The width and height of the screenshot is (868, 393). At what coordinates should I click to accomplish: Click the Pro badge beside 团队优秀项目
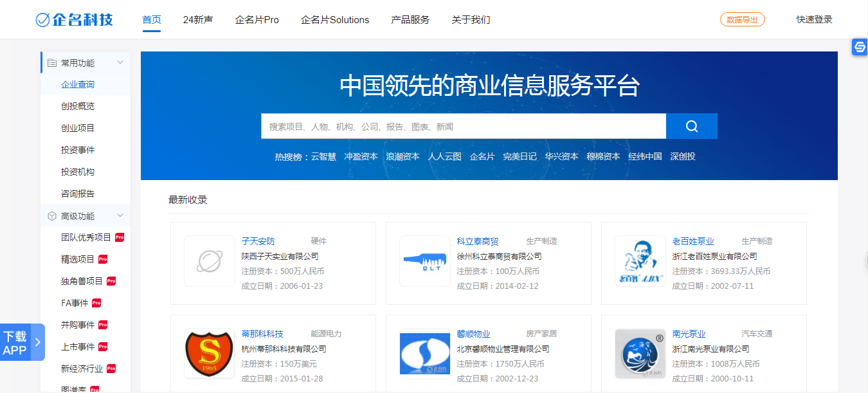[x=120, y=237]
